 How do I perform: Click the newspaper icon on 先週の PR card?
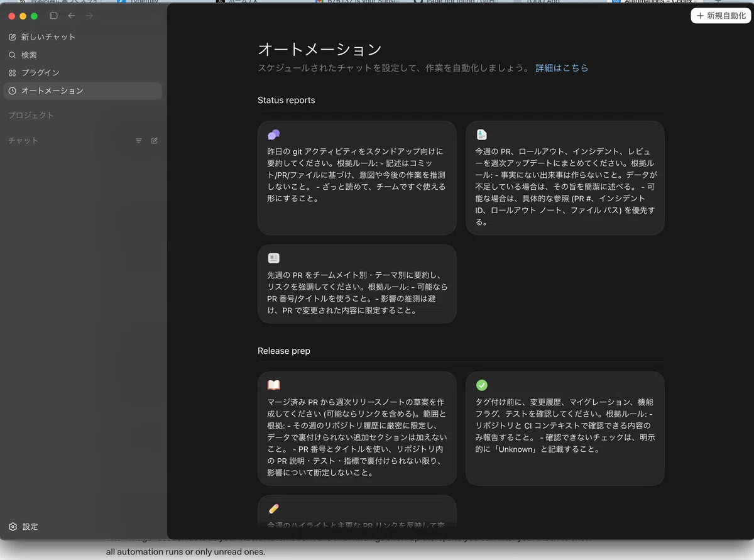(273, 258)
